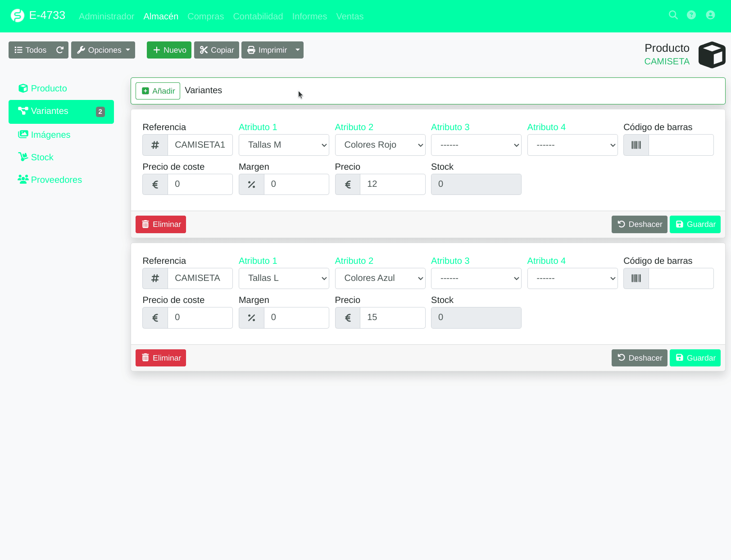Focus the CAMISETA1 reference field
The width and height of the screenshot is (731, 560).
point(200,145)
